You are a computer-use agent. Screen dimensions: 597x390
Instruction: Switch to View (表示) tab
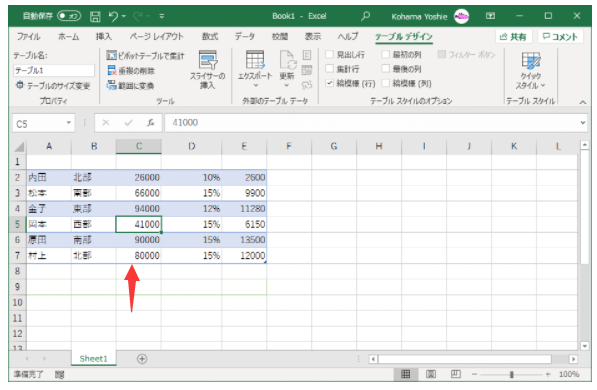click(x=313, y=37)
